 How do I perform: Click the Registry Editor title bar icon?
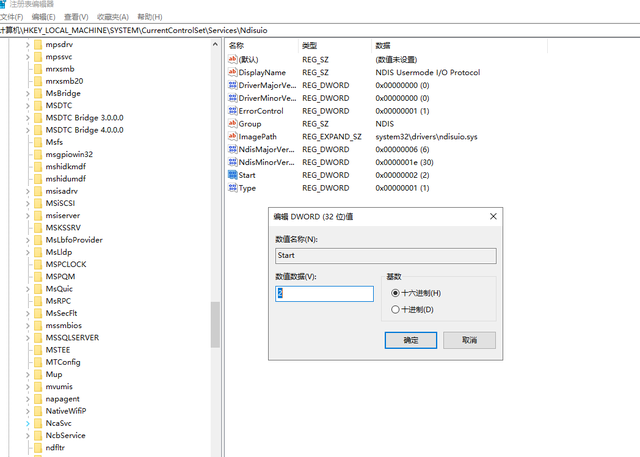(2, 4)
